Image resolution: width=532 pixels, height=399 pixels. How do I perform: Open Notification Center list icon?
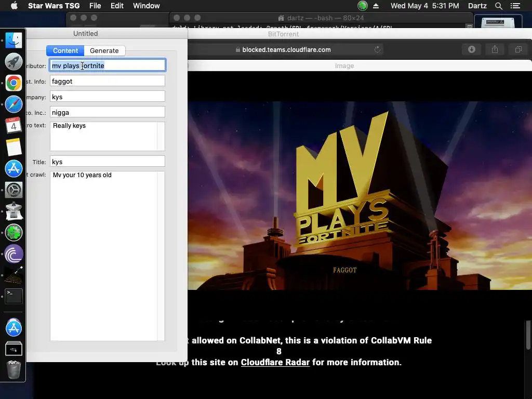pos(515,6)
